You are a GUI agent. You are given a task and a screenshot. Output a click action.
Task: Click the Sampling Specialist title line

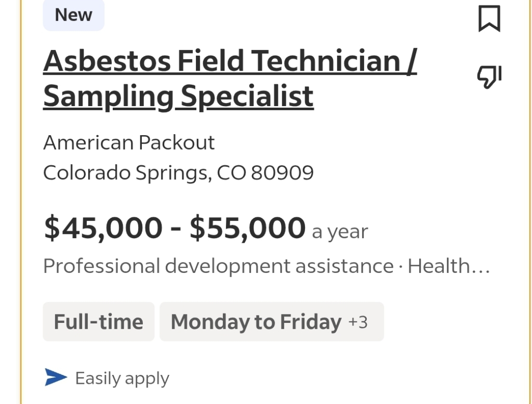click(x=179, y=97)
